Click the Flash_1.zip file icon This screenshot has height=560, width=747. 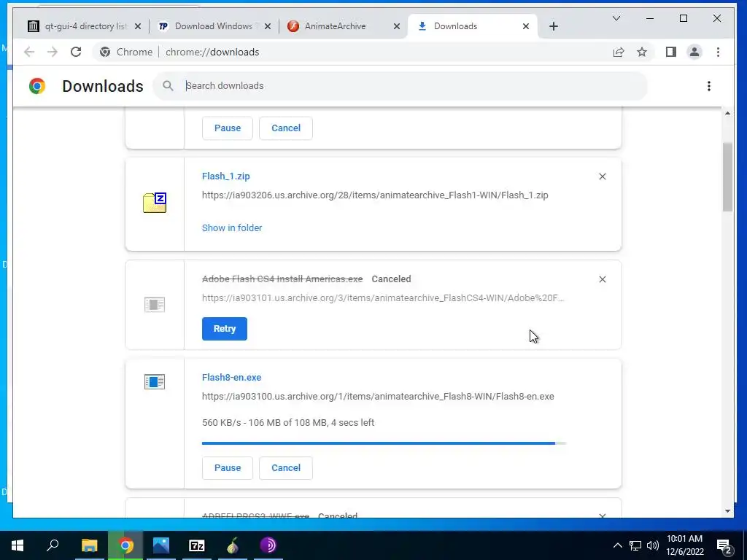click(x=155, y=203)
